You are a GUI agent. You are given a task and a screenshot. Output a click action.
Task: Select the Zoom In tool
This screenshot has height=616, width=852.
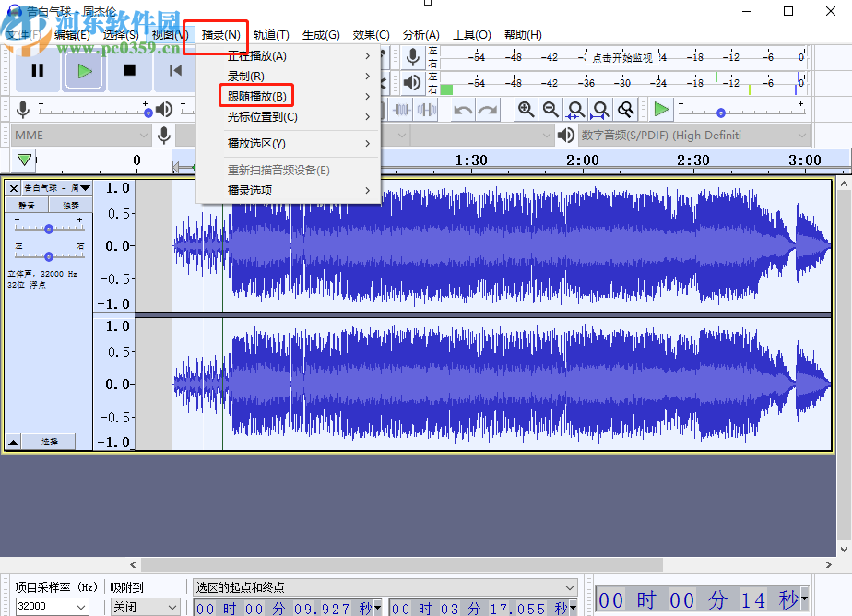click(x=525, y=110)
